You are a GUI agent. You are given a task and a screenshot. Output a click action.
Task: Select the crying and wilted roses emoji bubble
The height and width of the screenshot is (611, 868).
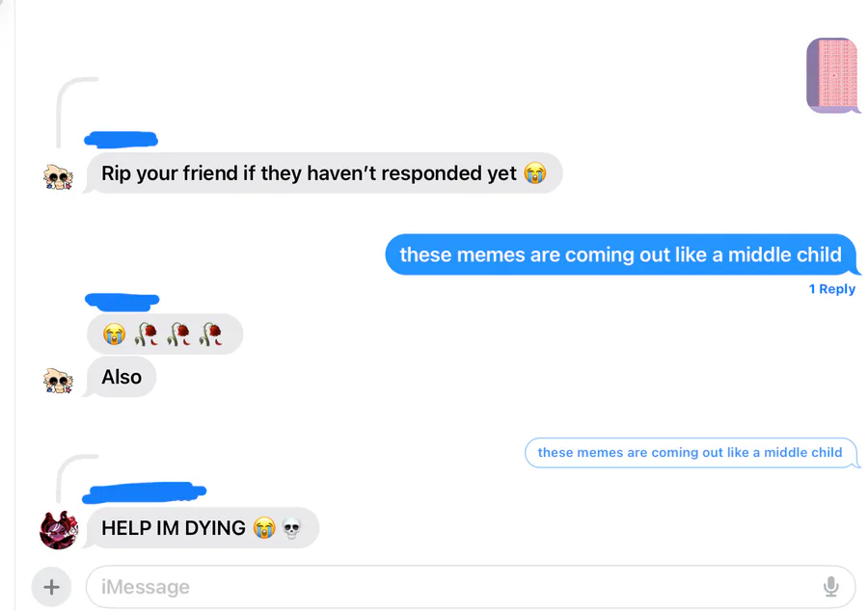[x=164, y=334]
